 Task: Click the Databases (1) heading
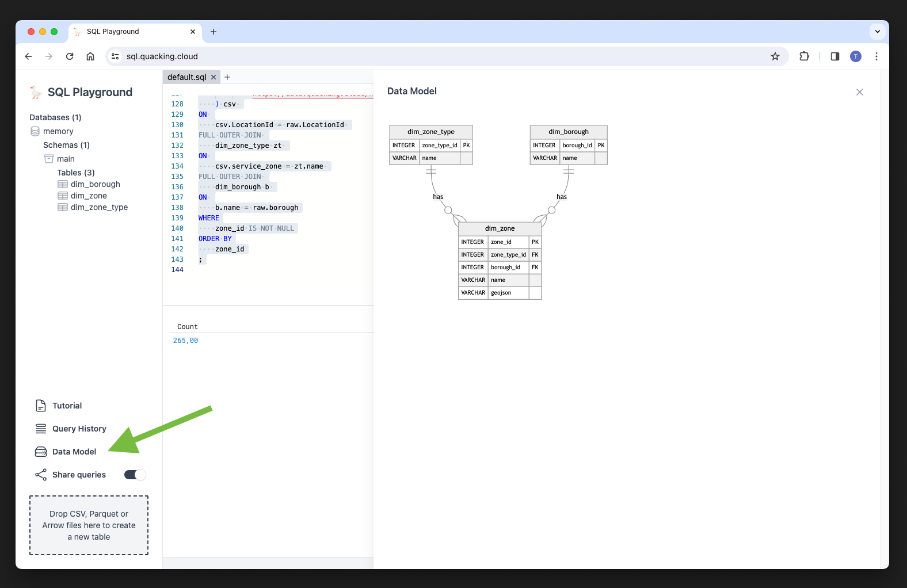pyautogui.click(x=55, y=117)
